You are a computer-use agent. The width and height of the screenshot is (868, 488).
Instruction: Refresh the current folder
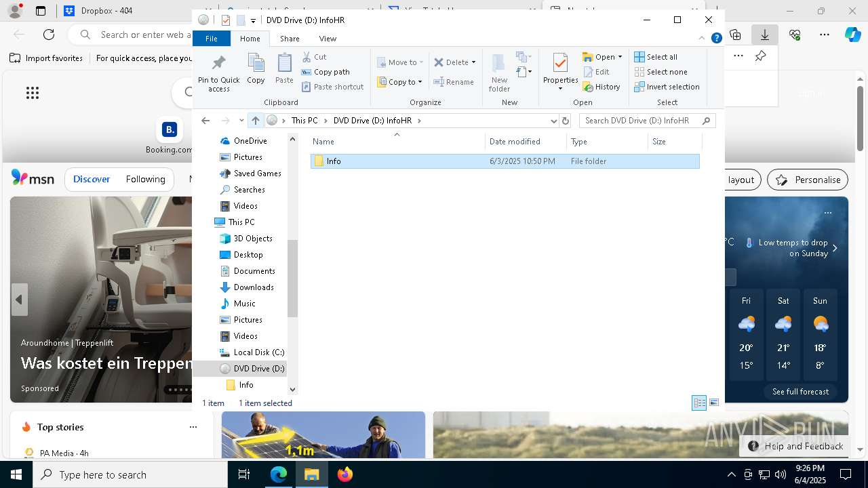coord(566,121)
